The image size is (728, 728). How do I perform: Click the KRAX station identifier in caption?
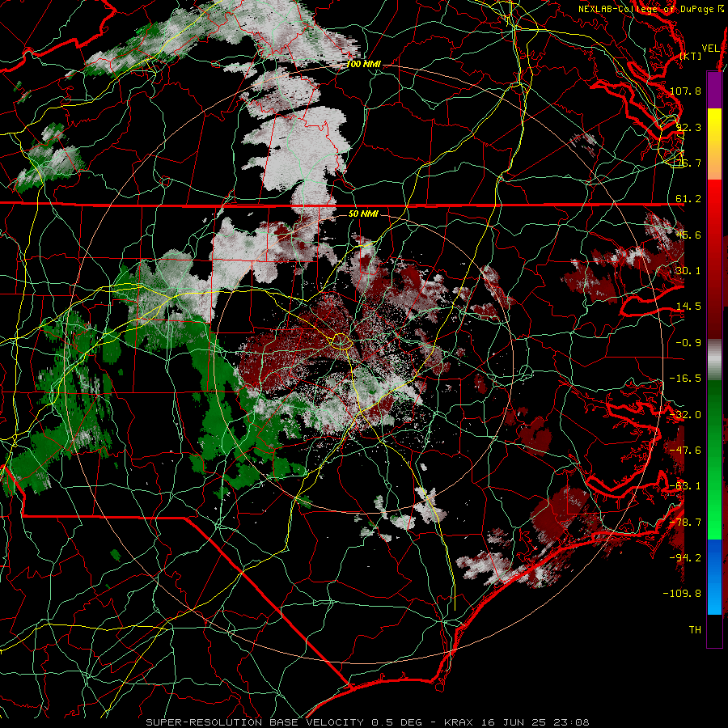coord(459,722)
